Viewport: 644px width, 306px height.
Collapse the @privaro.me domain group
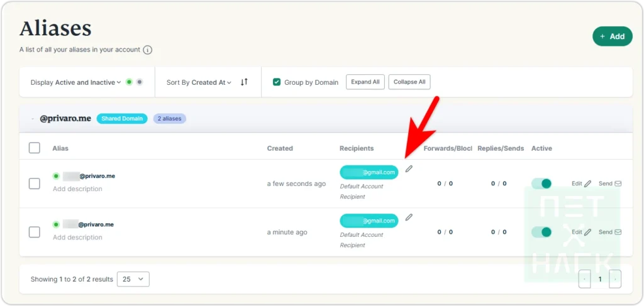coord(32,118)
